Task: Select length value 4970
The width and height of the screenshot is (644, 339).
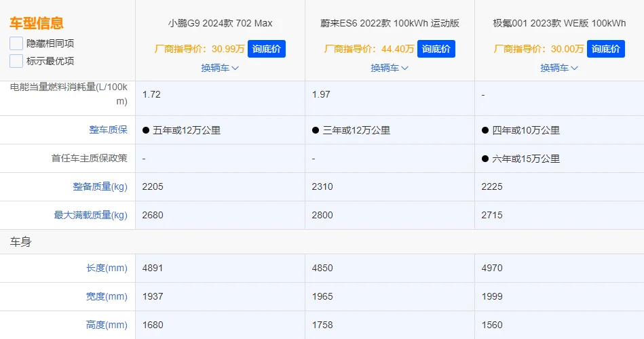Action: coord(492,268)
